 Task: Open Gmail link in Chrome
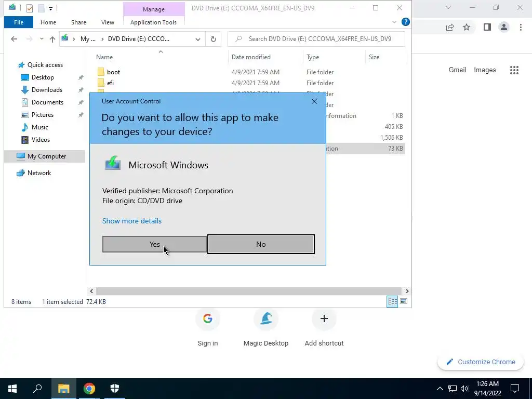coord(457,70)
